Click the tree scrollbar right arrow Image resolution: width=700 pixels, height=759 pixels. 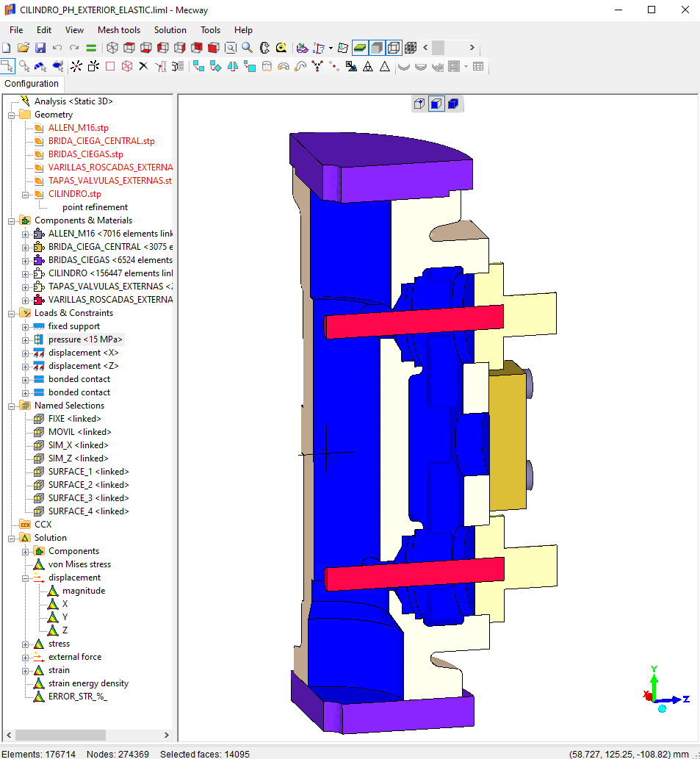point(167,735)
